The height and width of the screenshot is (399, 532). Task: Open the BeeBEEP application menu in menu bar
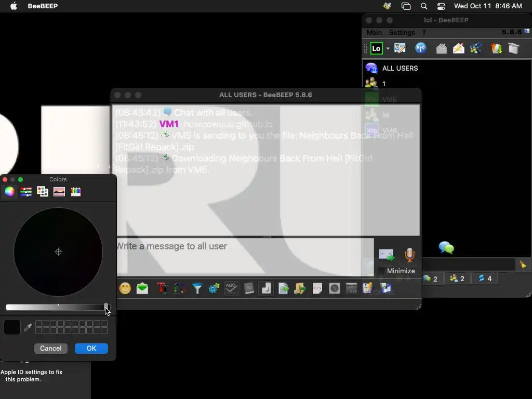43,6
